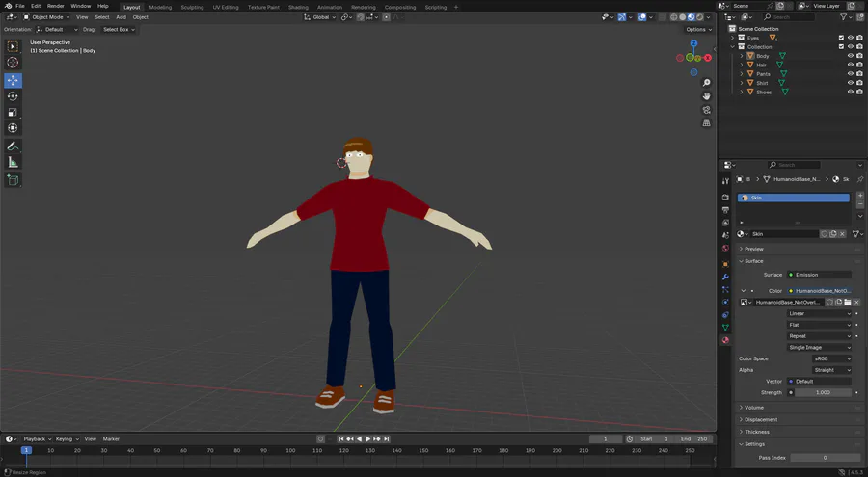Click the Options button in viewport

point(698,29)
